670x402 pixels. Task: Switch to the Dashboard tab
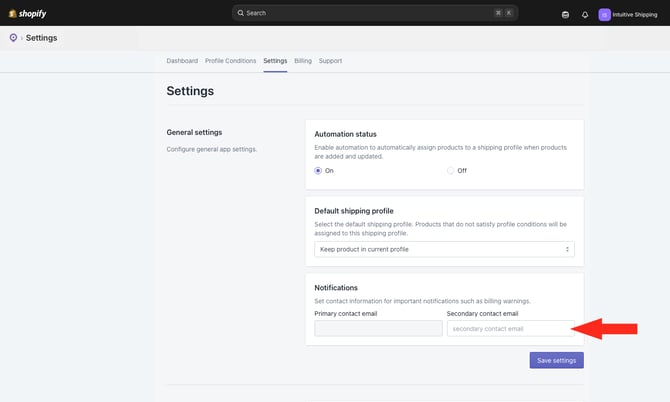pos(182,61)
